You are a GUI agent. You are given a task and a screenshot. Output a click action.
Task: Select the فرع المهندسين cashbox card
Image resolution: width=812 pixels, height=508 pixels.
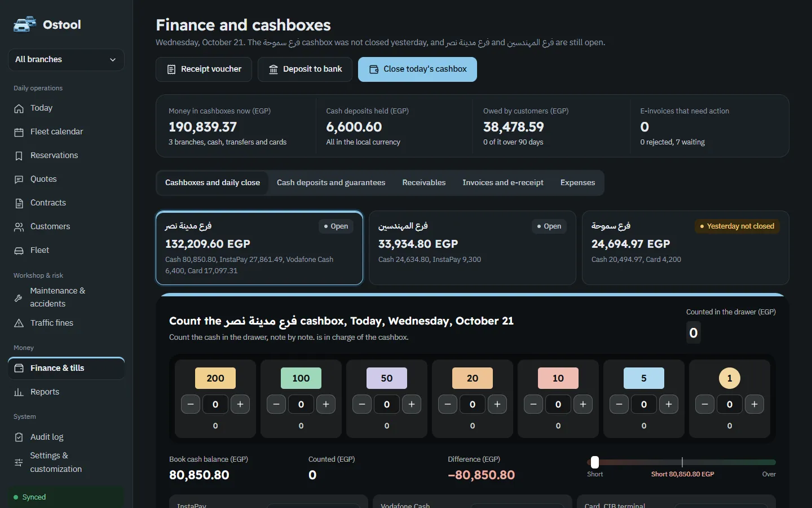[x=473, y=248]
